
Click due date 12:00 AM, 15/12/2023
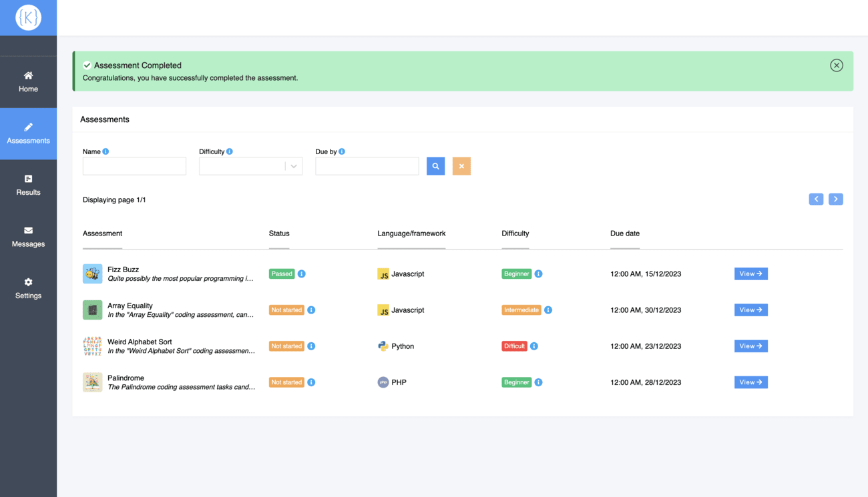click(x=646, y=274)
